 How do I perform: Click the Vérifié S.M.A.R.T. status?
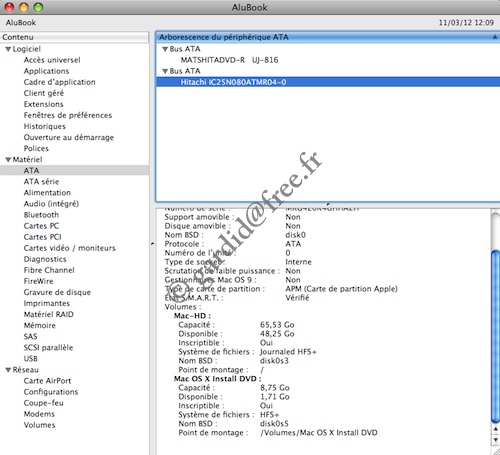pos(297,298)
